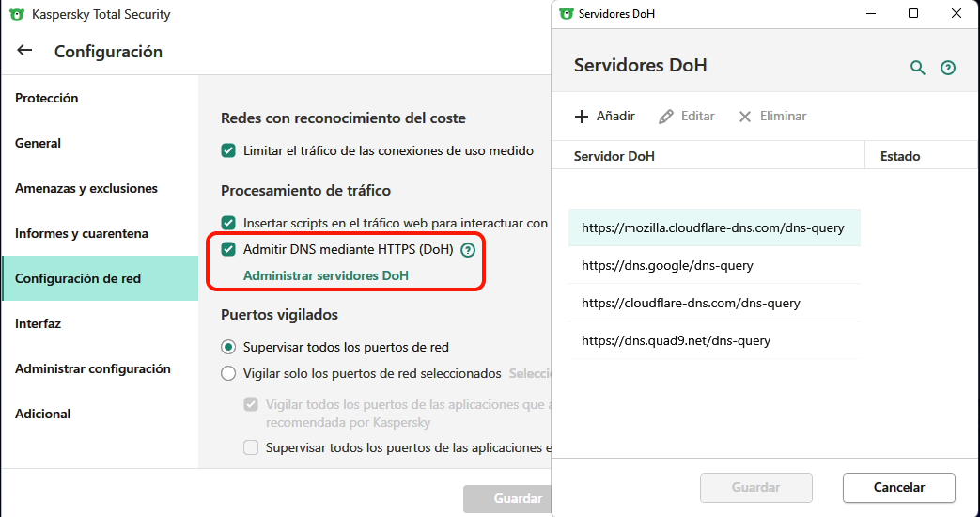Open the Protección settings section

point(100,98)
